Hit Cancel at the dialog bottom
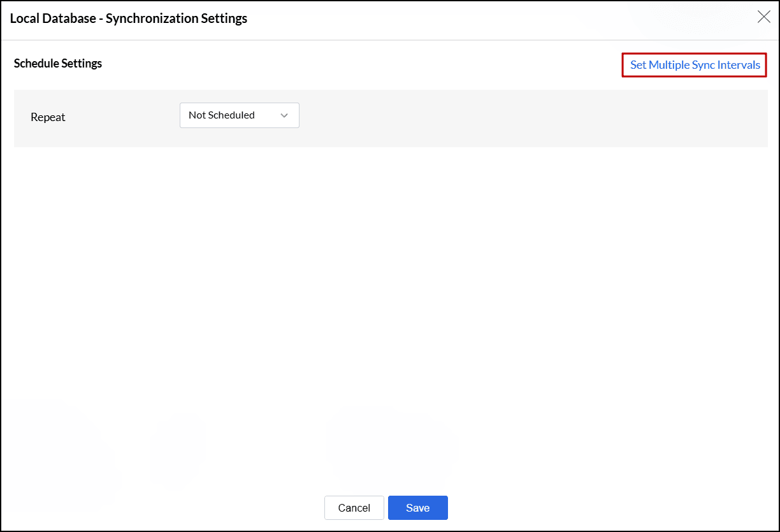Screen dimensions: 780x532 click(354, 508)
